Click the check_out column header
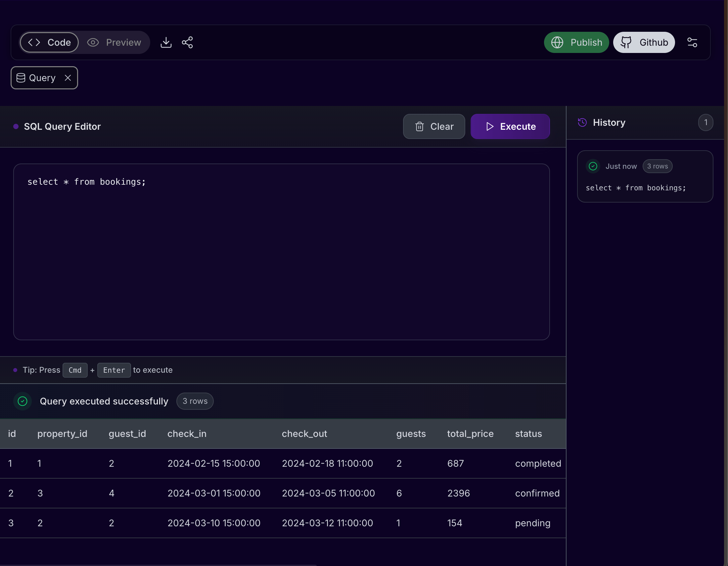 [305, 434]
